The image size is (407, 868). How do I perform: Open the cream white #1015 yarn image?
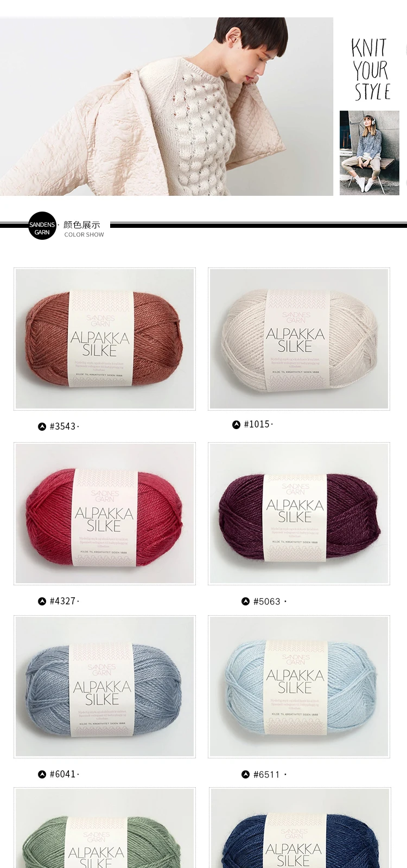pyautogui.click(x=299, y=339)
